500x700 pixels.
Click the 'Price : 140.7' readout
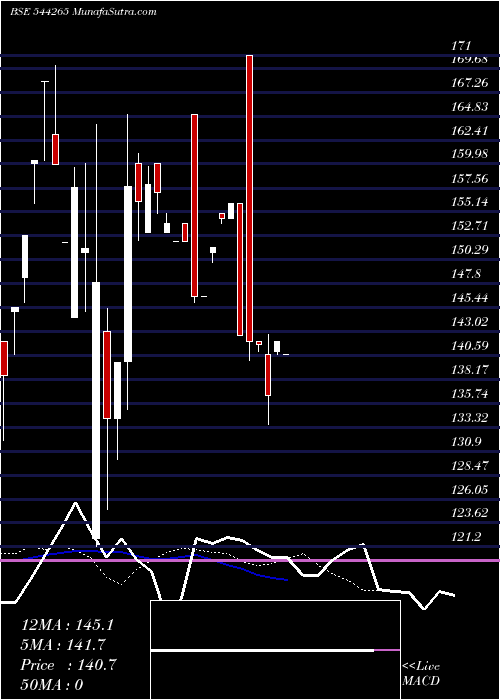coord(68,665)
